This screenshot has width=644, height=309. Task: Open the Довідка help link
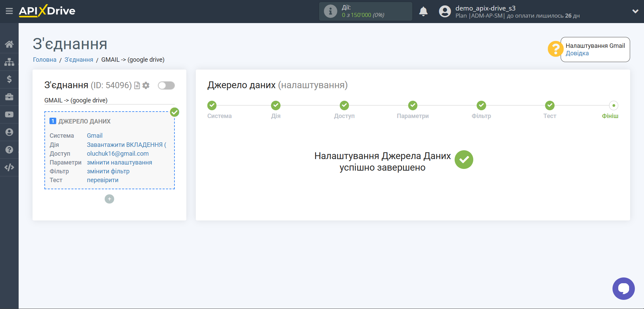click(577, 53)
